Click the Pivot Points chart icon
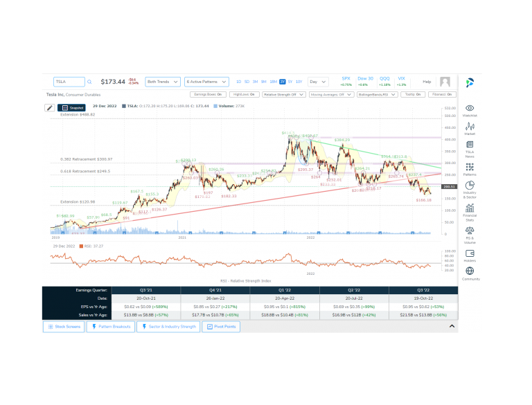The height and width of the screenshot is (405, 532). (210, 327)
